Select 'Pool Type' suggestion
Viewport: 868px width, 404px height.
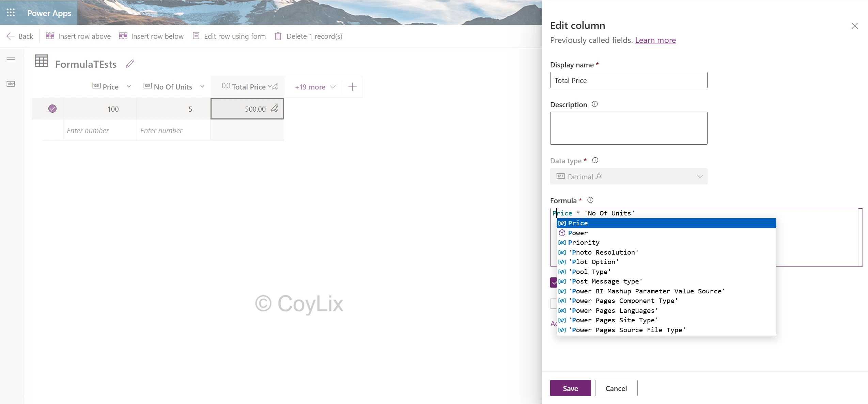(x=666, y=272)
